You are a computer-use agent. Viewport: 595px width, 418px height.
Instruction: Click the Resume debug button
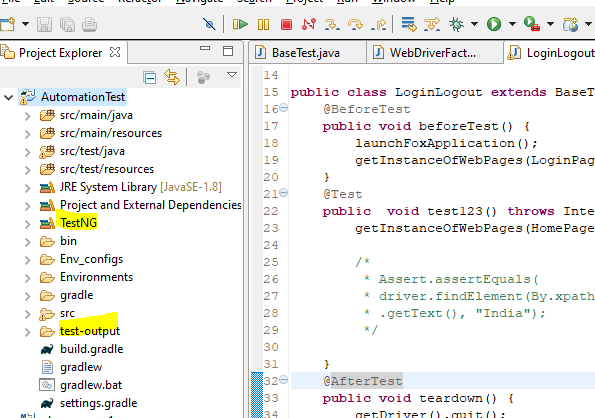click(240, 25)
